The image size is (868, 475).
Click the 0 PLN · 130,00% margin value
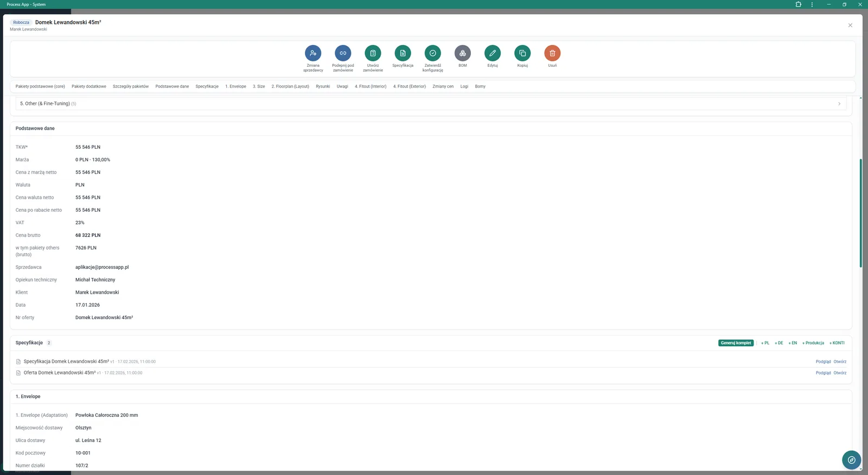click(93, 160)
